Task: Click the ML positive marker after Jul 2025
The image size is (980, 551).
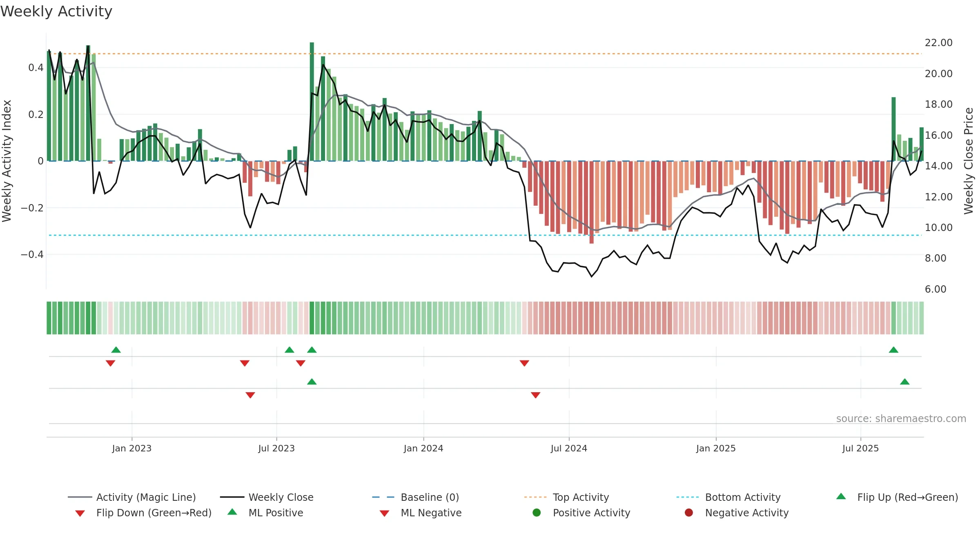Action: tap(905, 382)
